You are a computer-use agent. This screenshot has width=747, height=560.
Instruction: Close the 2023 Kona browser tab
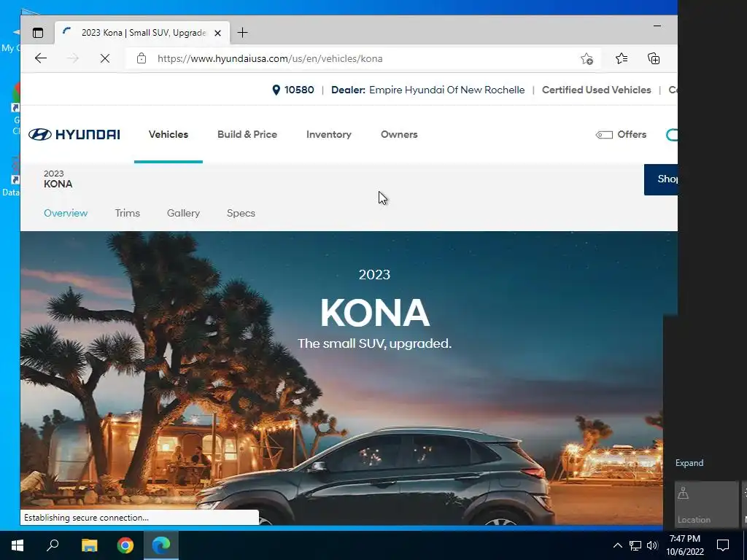(217, 33)
